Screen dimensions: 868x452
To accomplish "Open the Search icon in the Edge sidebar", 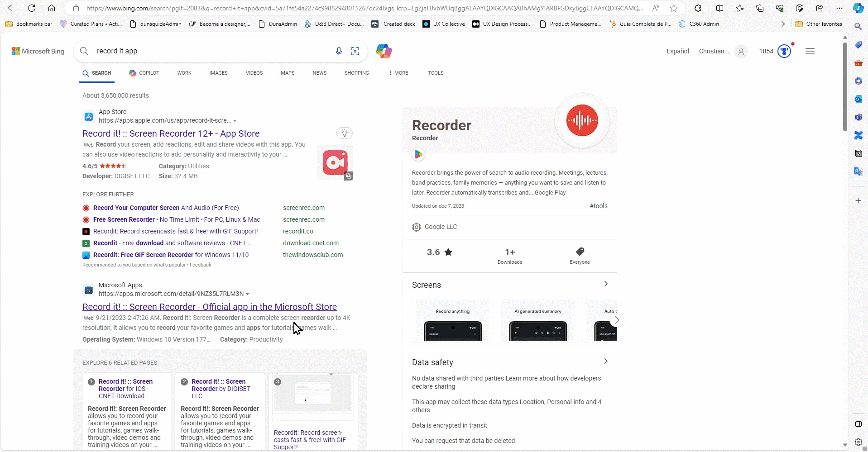I will click(858, 27).
